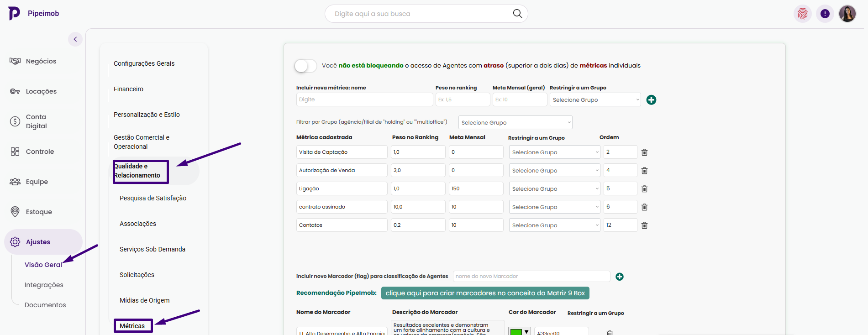Viewport: 868px width, 335px height.
Task: Click the magnifying glass search icon
Action: click(x=517, y=14)
